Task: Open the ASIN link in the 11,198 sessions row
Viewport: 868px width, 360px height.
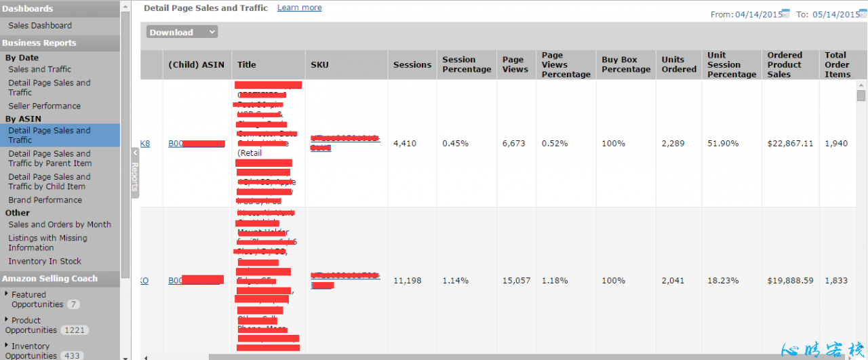Action: 195,280
